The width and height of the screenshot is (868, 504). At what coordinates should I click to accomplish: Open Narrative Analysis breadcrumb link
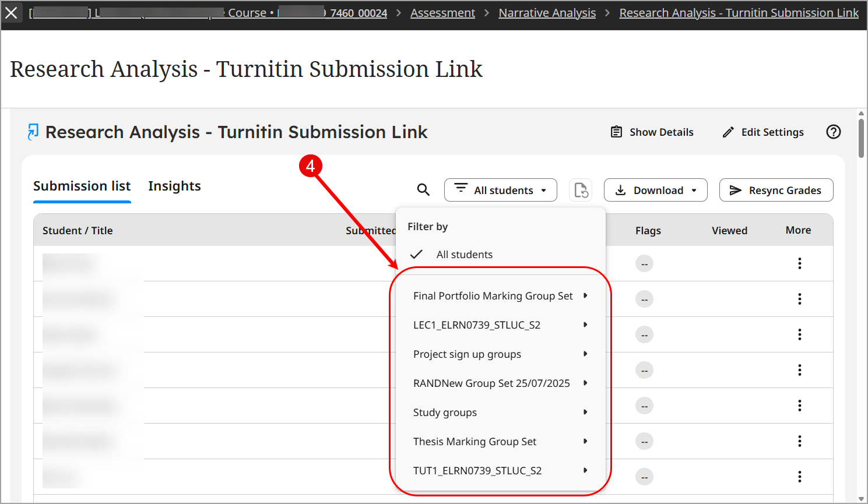coord(547,13)
